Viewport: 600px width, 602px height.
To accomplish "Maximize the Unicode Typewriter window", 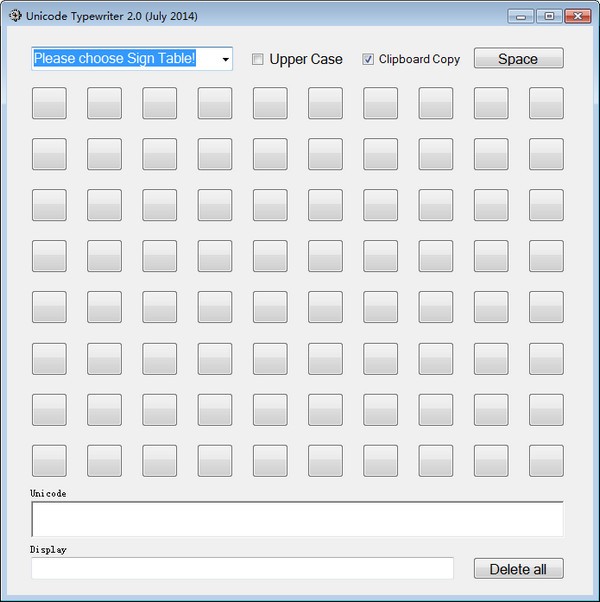I will point(549,17).
